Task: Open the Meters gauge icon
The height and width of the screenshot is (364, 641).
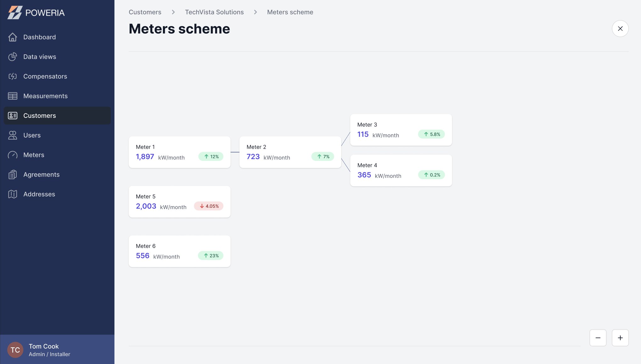Action: pos(13,155)
